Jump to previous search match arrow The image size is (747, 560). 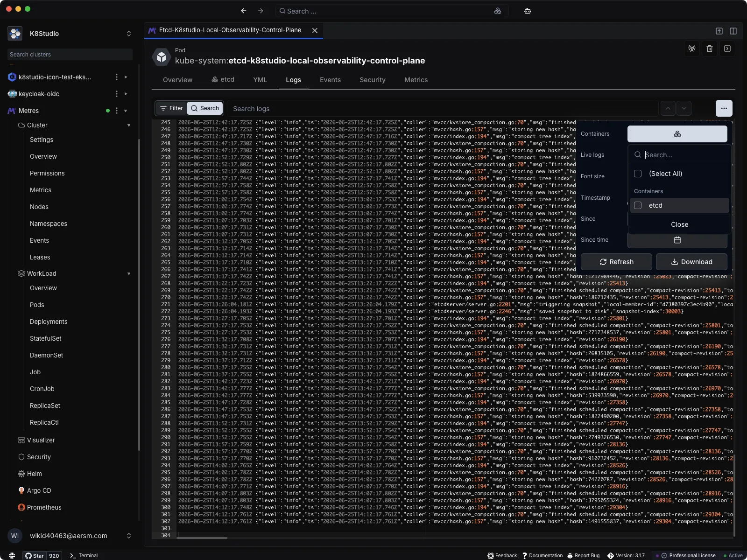click(668, 108)
